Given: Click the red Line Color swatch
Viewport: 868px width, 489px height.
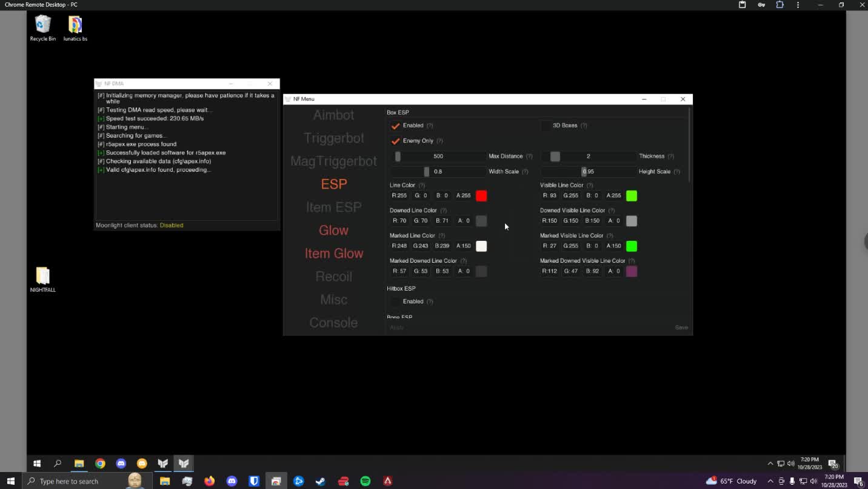Looking at the screenshot, I should (481, 195).
